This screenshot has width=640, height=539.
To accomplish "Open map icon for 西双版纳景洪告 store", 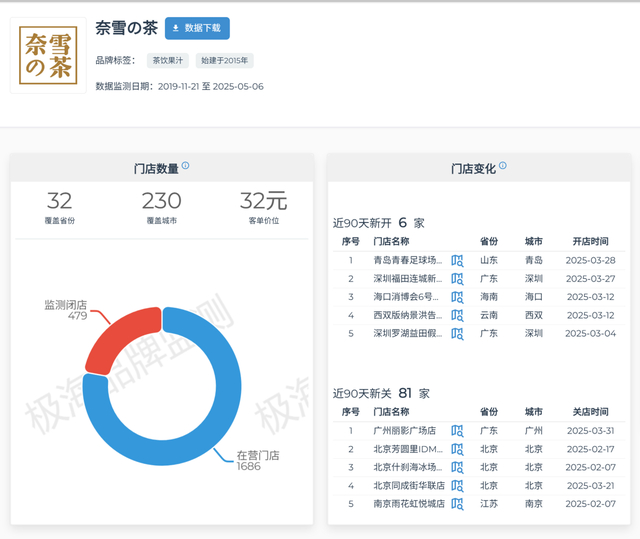I will pos(457,315).
